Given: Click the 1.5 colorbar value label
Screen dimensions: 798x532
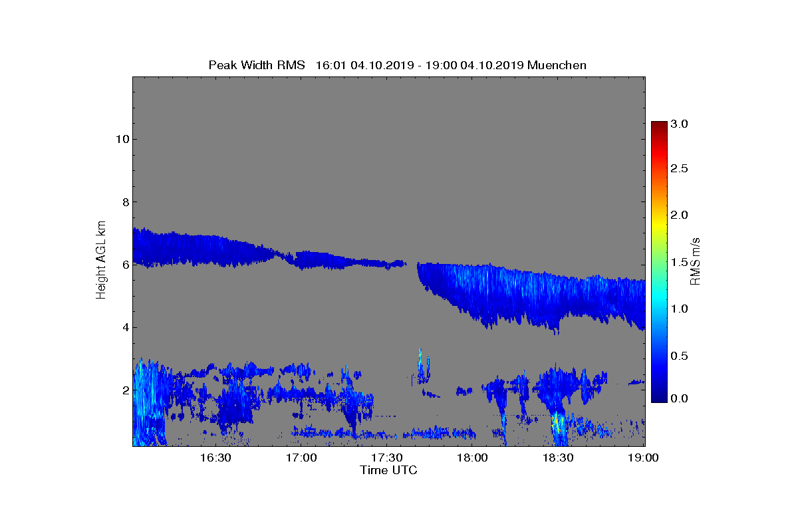Looking at the screenshot, I should tap(679, 263).
